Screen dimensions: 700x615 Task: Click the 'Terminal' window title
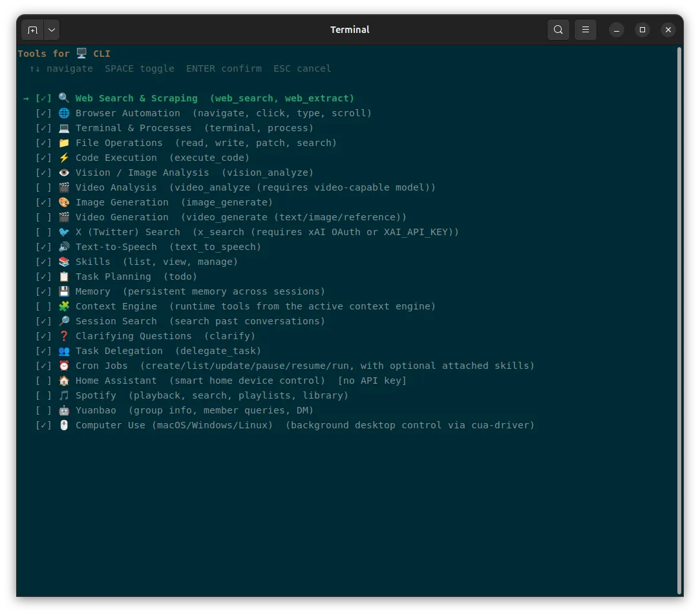350,30
